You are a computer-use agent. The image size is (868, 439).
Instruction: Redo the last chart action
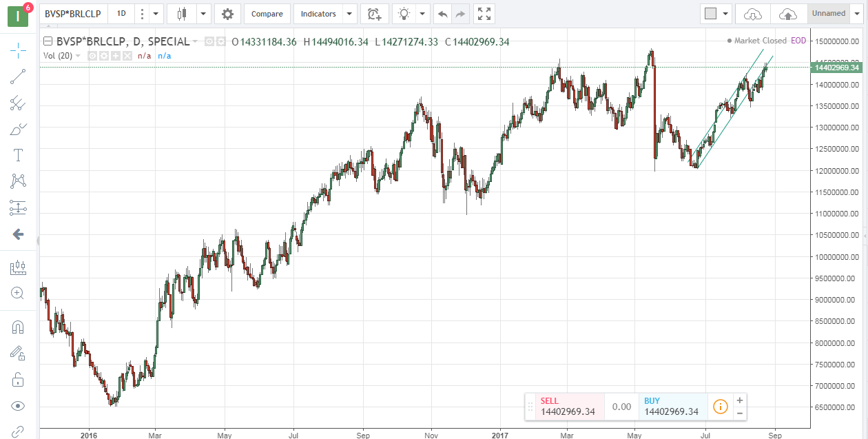click(460, 14)
